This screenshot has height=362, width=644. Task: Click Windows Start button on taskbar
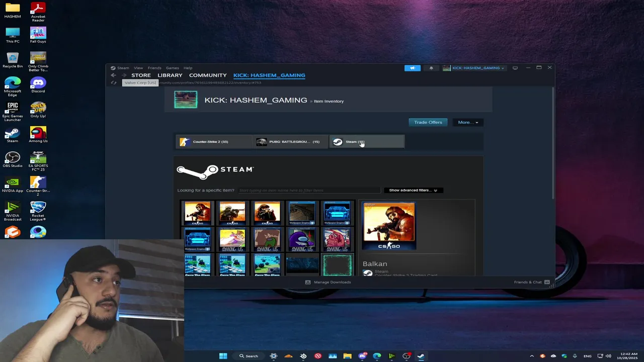223,356
